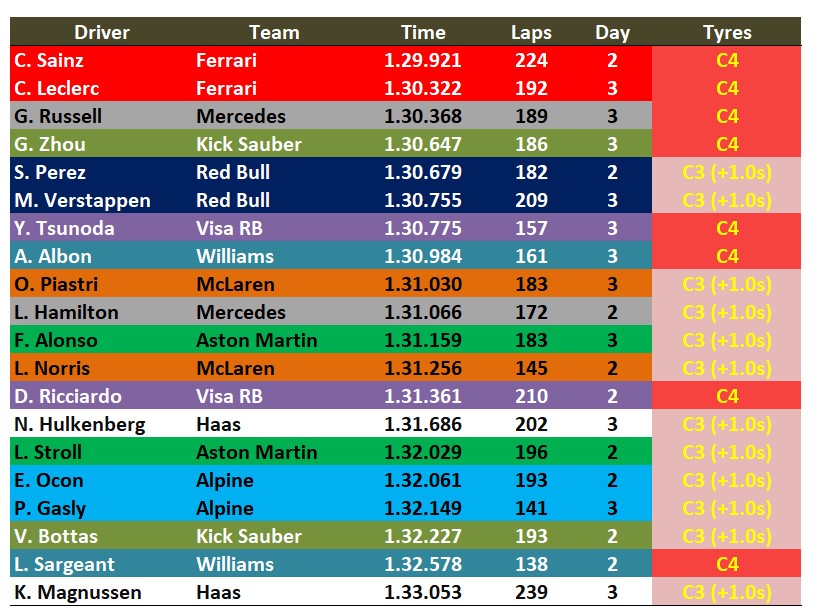Click the Tyres column header

tap(727, 32)
